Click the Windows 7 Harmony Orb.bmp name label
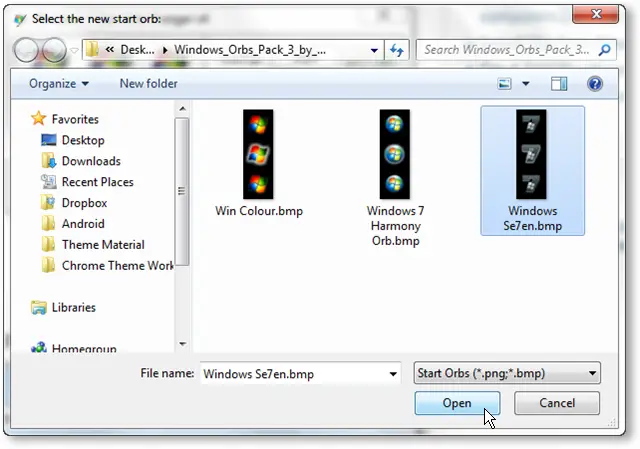Viewport: 640px width, 449px height. coord(396,226)
